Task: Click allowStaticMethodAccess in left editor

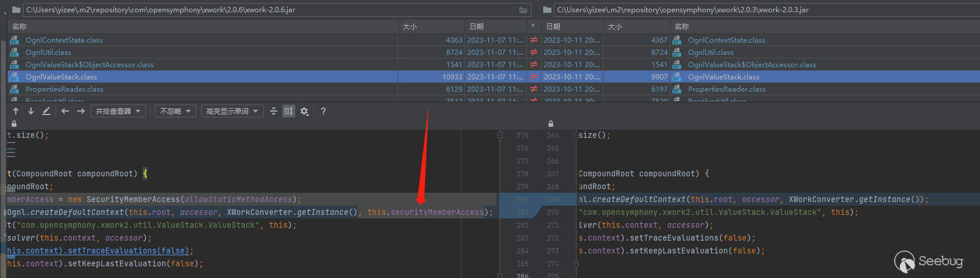Action: click(x=239, y=200)
